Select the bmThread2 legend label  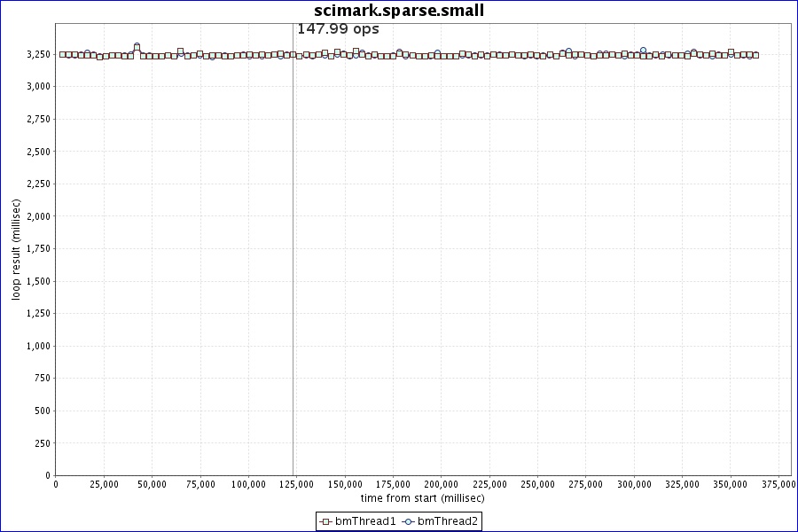(448, 521)
